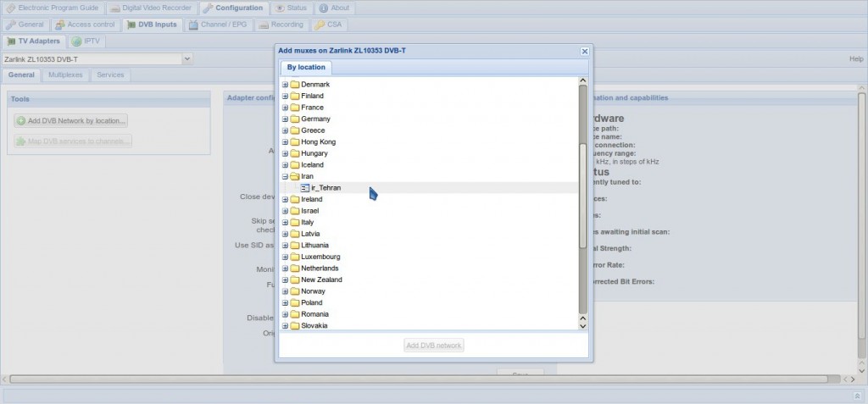This screenshot has width=868, height=404.
Task: Click the New Zealand folder icon
Action: (x=294, y=280)
